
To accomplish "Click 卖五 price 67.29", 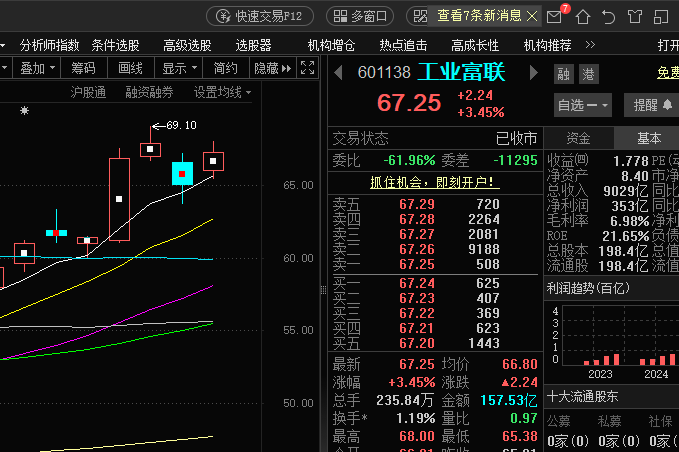I will coord(417,204).
